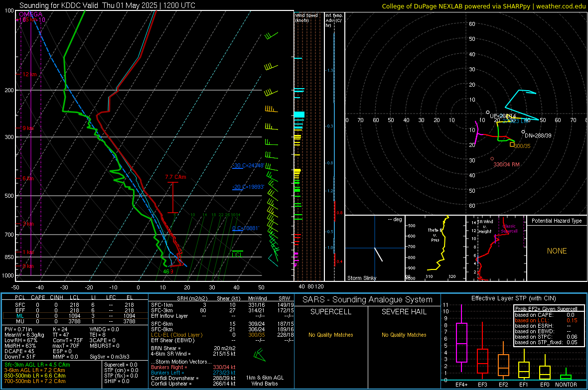Click the green wind barb glyph above '1km & 6km AGL'
The width and height of the screenshot is (588, 390).
(259, 355)
